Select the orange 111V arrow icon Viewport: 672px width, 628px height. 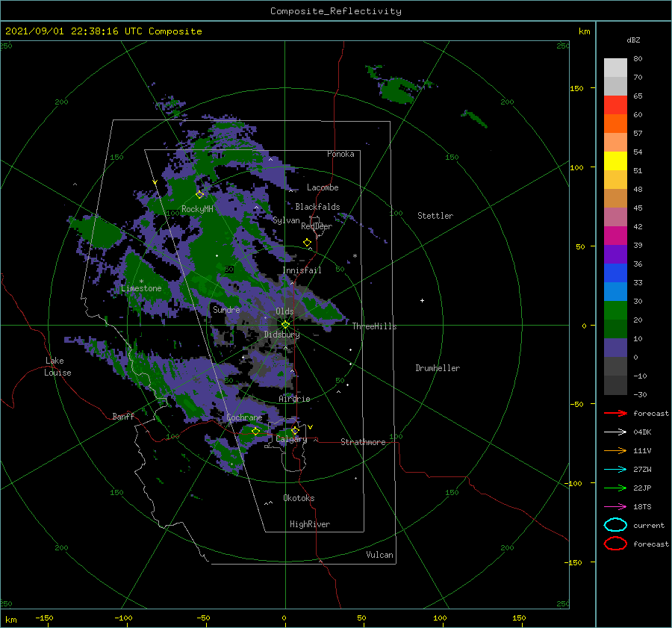pyautogui.click(x=615, y=450)
